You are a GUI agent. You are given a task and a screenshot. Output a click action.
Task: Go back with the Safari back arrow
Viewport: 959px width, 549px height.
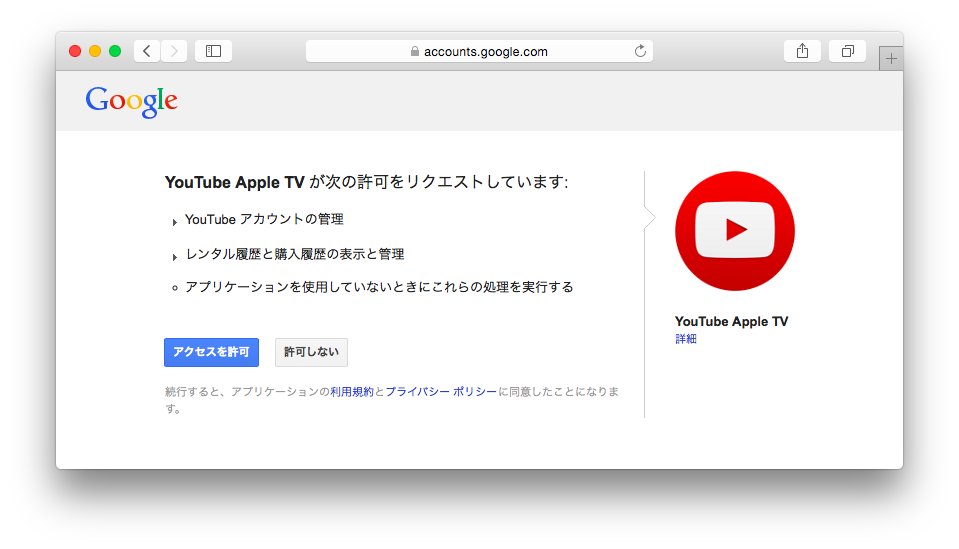[147, 51]
